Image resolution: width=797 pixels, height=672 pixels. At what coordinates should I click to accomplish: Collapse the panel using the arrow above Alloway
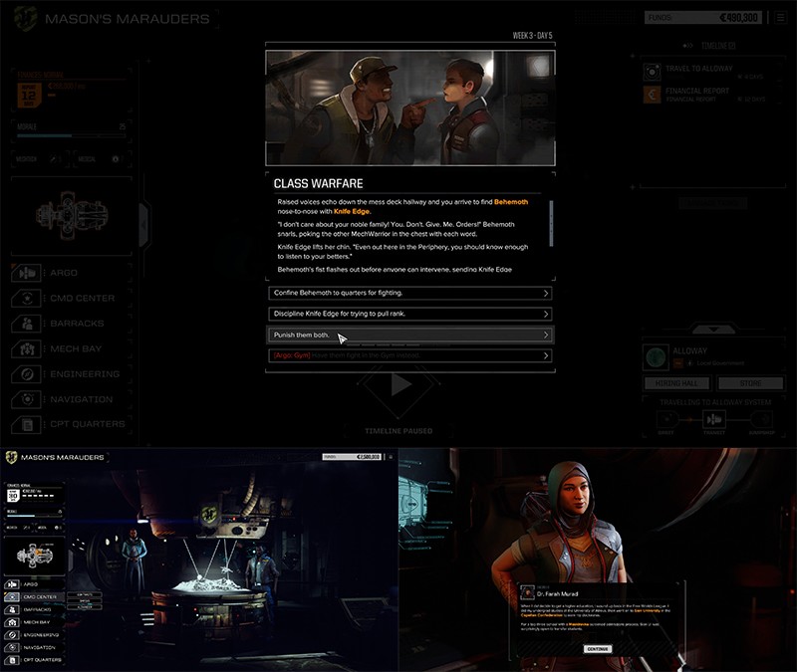click(713, 328)
